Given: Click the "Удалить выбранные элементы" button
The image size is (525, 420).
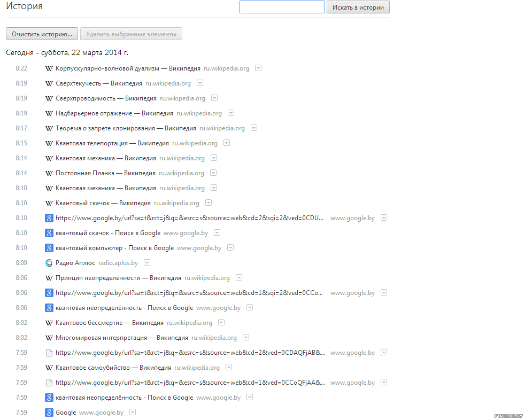Looking at the screenshot, I should point(131,34).
